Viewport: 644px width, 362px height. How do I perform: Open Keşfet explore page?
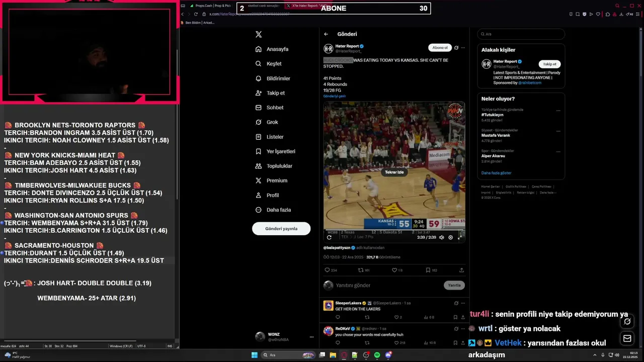pos(268,64)
